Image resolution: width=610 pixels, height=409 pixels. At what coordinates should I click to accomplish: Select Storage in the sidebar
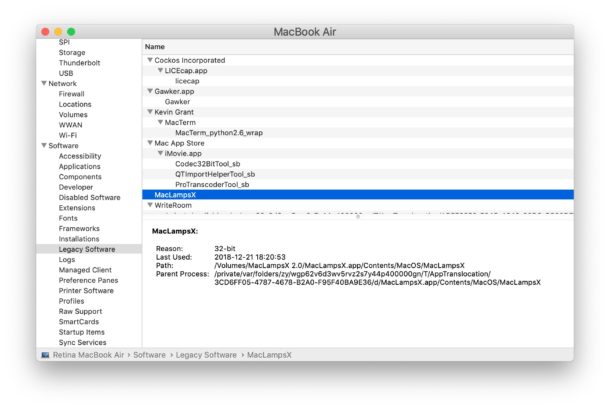tap(72, 53)
